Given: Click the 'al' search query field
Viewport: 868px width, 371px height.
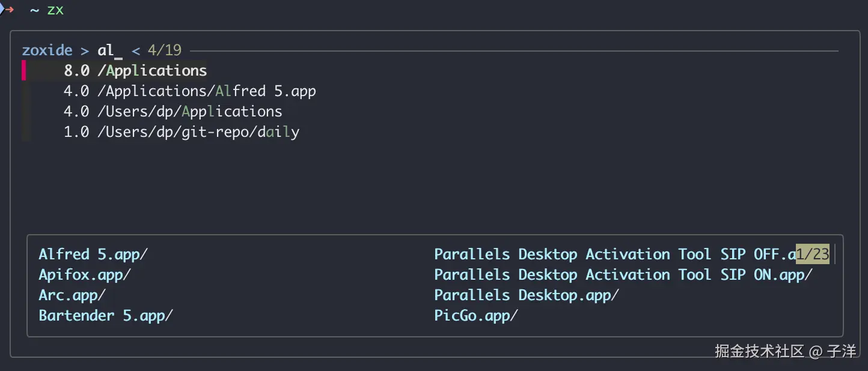Looking at the screenshot, I should (109, 50).
